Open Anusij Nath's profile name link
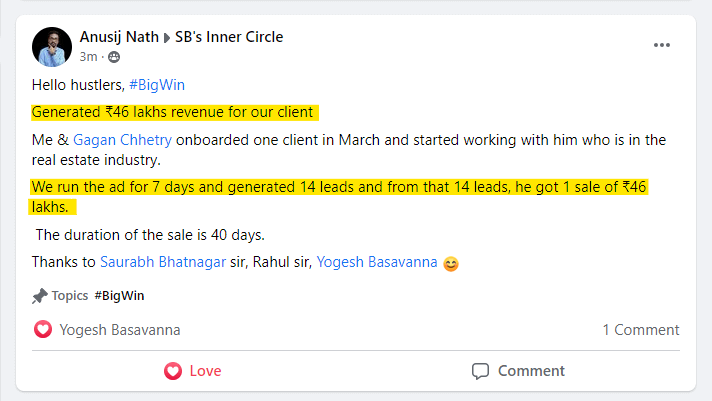This screenshot has height=401, width=712. pyautogui.click(x=119, y=37)
